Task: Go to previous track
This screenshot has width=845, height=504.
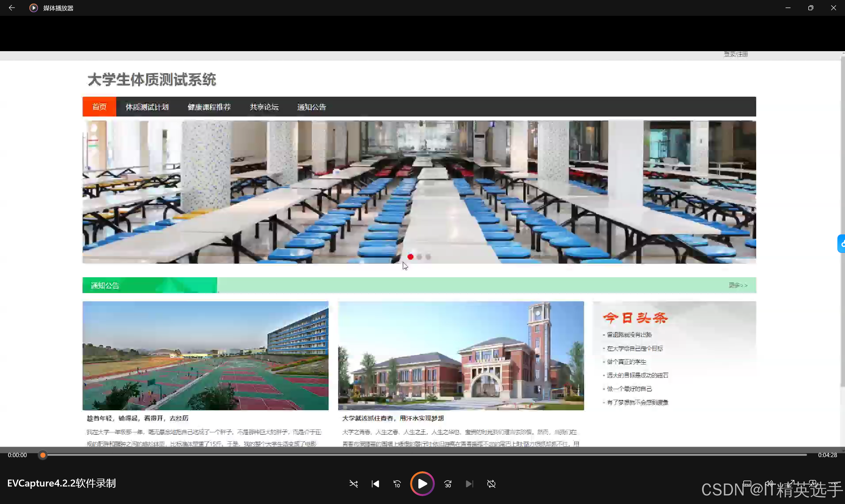Action: 375,484
